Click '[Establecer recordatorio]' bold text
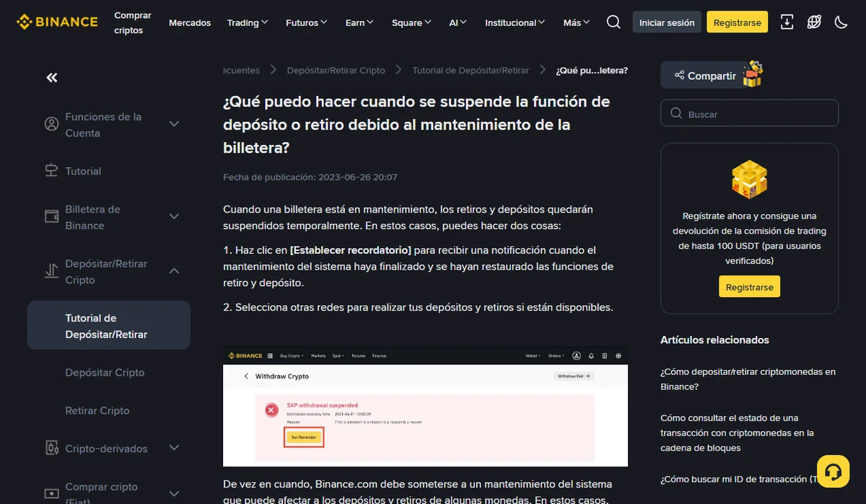Screen dimensions: 866x504 tap(351, 250)
